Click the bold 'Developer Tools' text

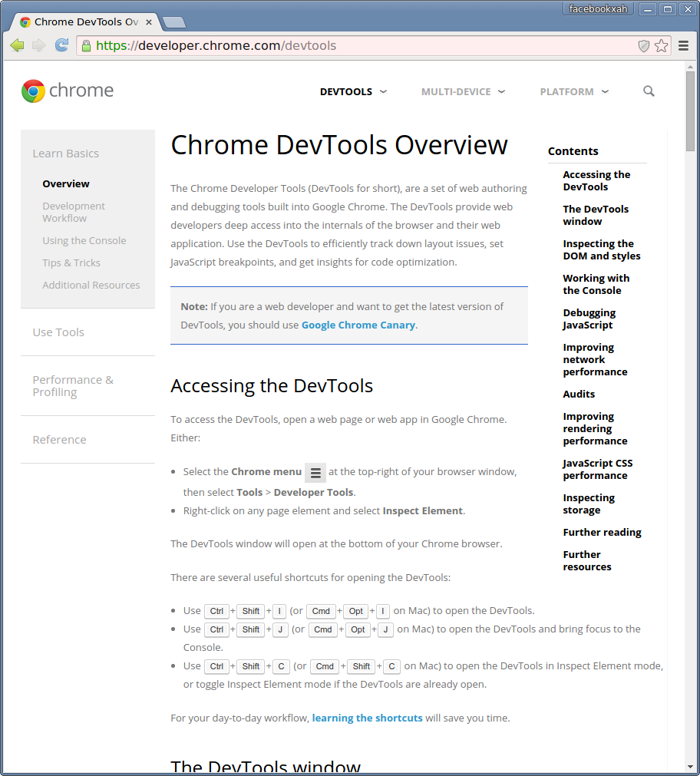[313, 493]
